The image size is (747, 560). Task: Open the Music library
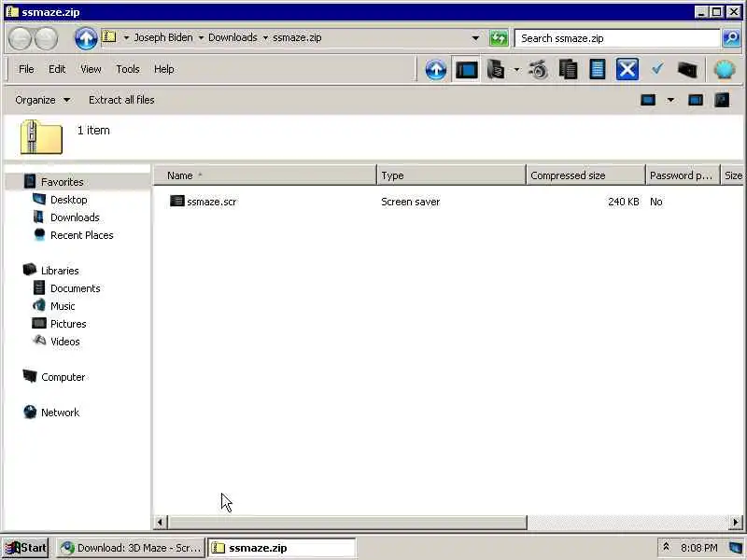(x=63, y=306)
